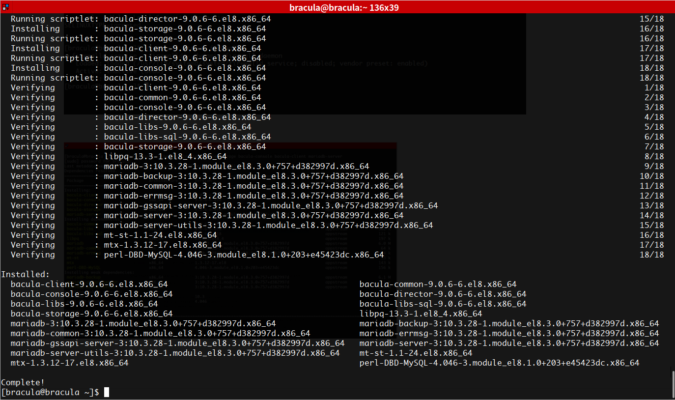Screen dimensions: 675x400
Task: Click bacula-client-9.0.6-6 in the Installed list
Action: [89, 284]
